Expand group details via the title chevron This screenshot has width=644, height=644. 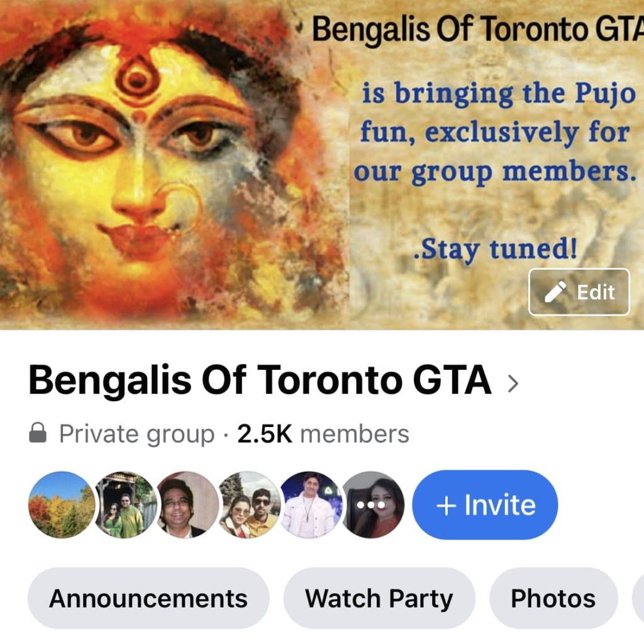pyautogui.click(x=513, y=384)
